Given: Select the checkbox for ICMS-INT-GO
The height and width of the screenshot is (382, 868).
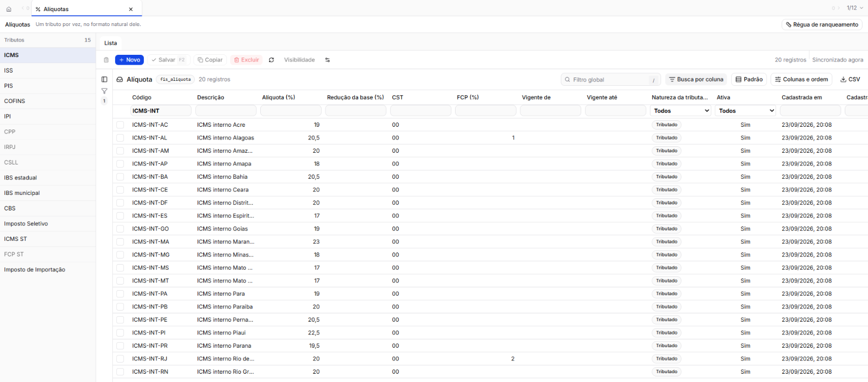Looking at the screenshot, I should pos(120,229).
